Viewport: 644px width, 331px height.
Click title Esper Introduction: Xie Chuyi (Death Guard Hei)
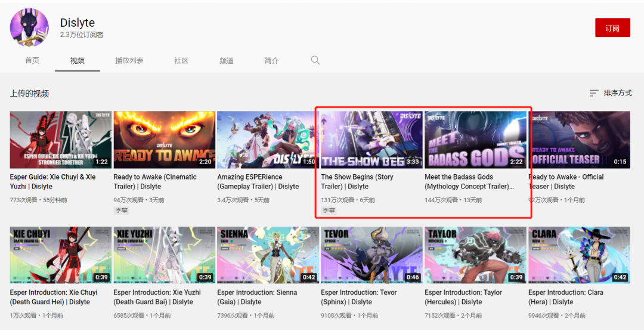54,297
